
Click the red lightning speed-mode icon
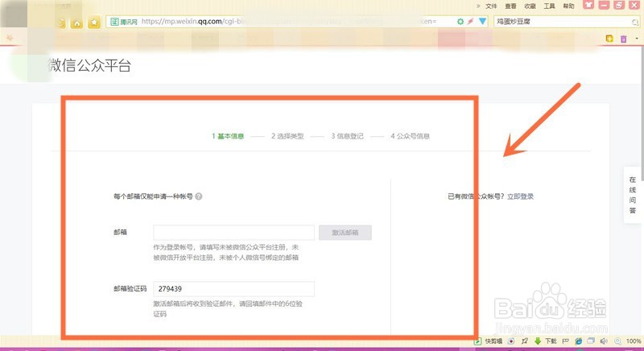pyautogui.click(x=470, y=22)
